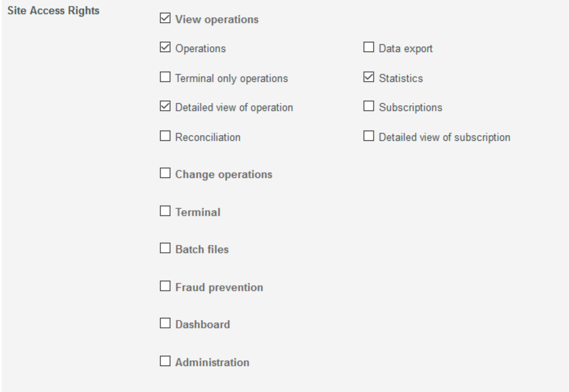Image resolution: width=569 pixels, height=392 pixels.
Task: Uncheck the View operations checkbox
Action: pyautogui.click(x=165, y=18)
